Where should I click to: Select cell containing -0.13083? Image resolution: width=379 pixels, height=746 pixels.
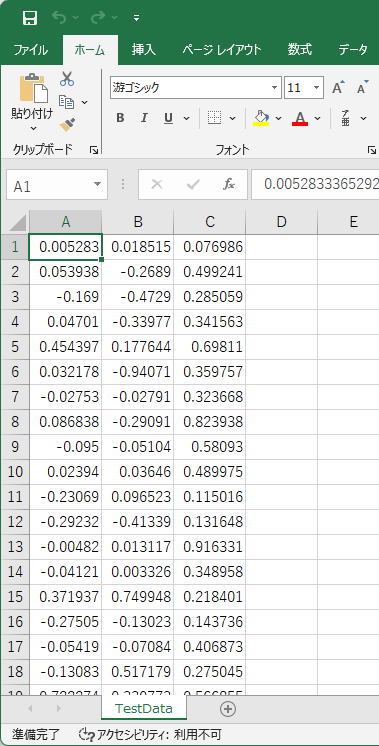click(66, 672)
